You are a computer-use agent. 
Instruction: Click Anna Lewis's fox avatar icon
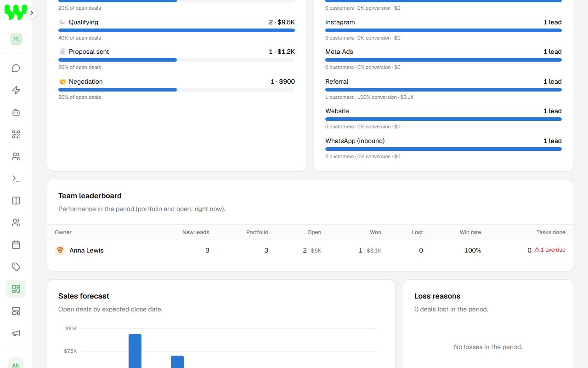(60, 250)
